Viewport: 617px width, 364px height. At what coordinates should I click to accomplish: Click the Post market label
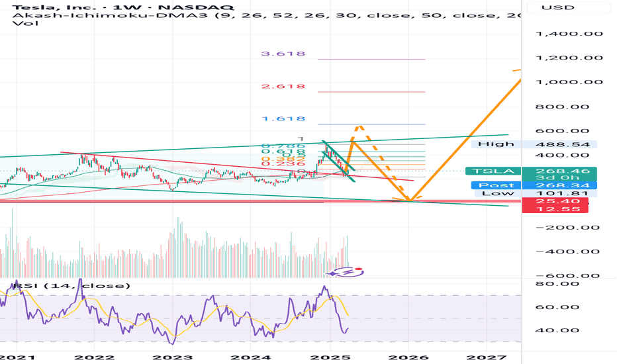point(497,185)
